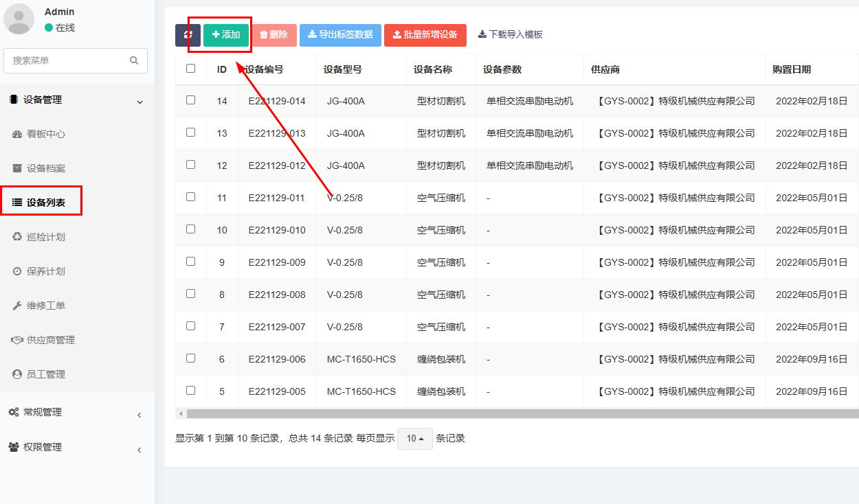Viewport: 859px width, 504px height.
Task: Click 导出标签数据 button
Action: (x=340, y=35)
